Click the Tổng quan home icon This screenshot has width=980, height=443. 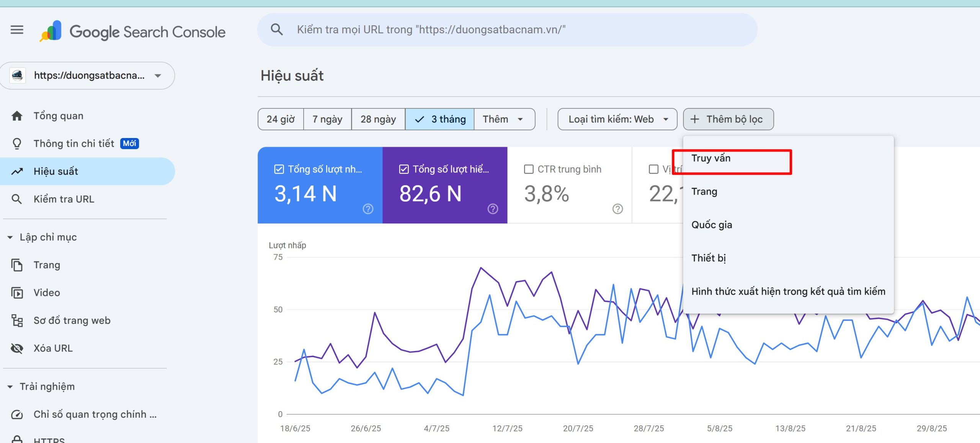[17, 116]
